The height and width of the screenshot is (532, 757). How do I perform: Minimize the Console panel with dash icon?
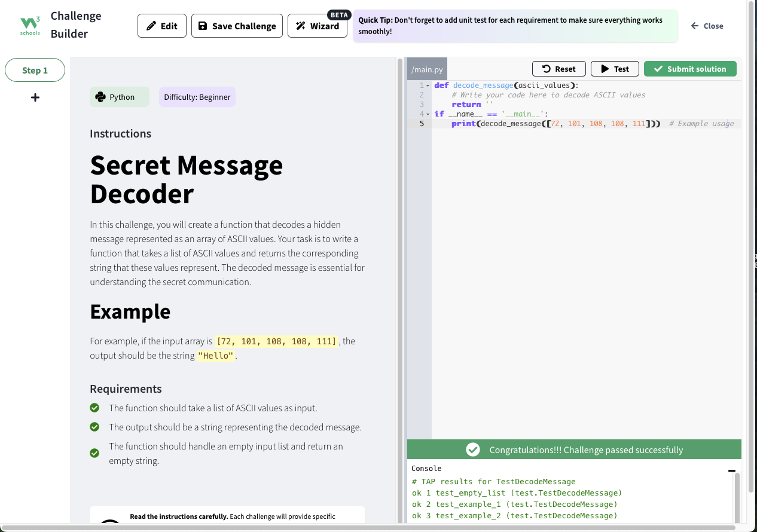click(731, 470)
